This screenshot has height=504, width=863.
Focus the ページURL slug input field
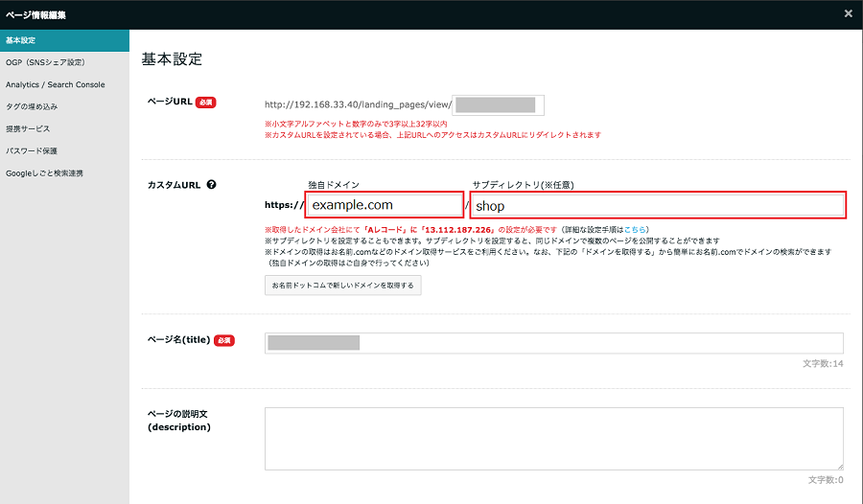tap(499, 104)
